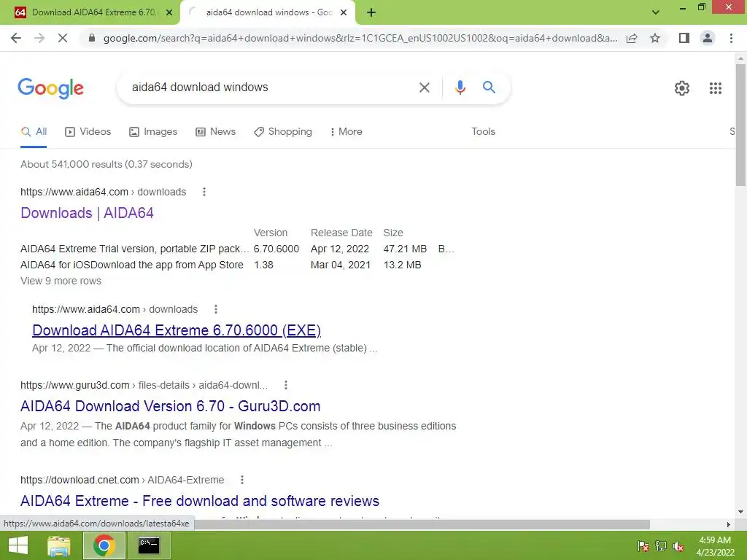Open AIDA64 Extreme - Free download and software reviews
This screenshot has width=747, height=560.
[x=200, y=501]
